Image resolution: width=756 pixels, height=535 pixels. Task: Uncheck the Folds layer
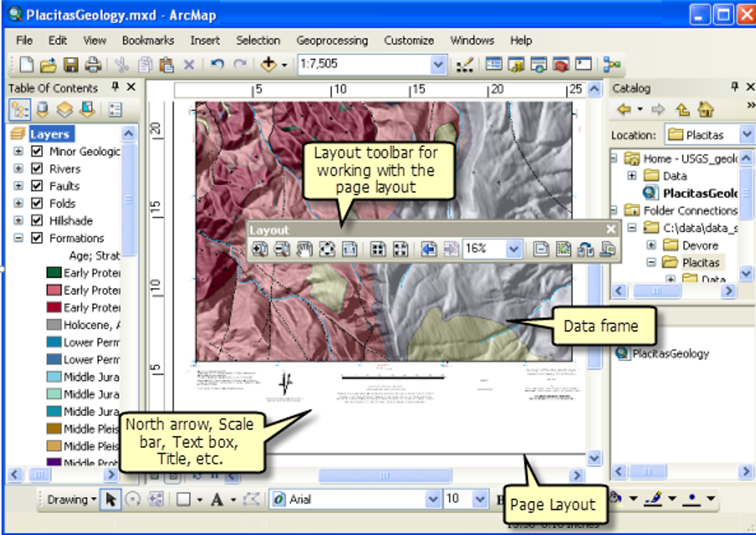pos(36,204)
